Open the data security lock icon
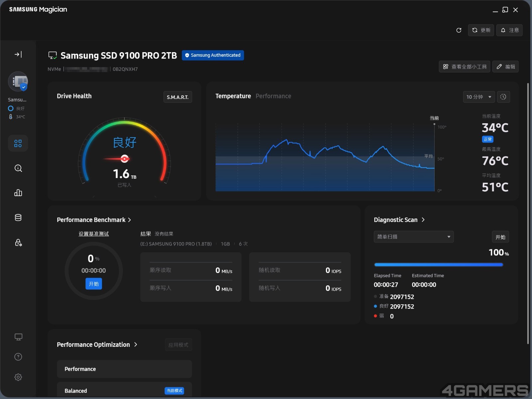 [x=18, y=243]
